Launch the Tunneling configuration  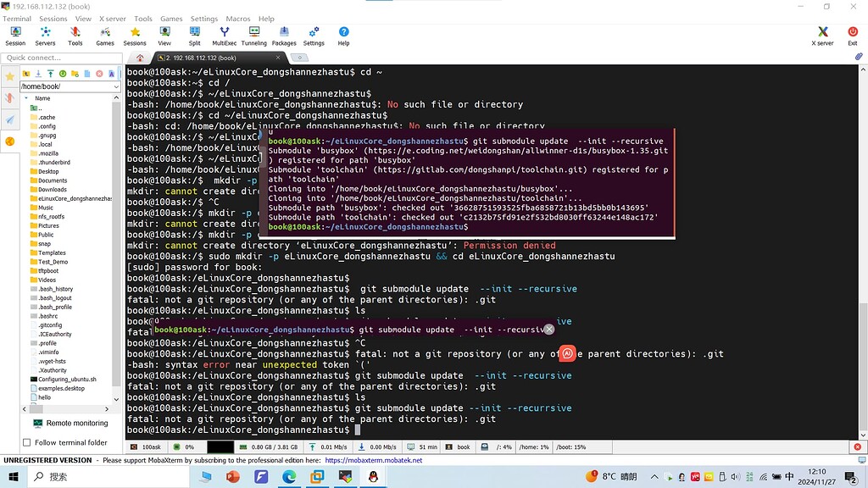[253, 34]
